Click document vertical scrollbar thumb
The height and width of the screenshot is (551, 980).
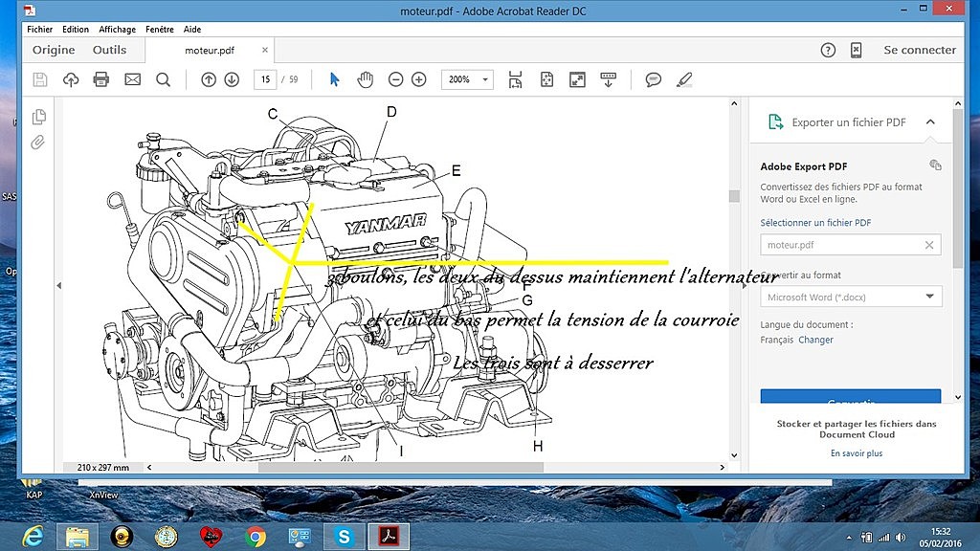coord(734,196)
